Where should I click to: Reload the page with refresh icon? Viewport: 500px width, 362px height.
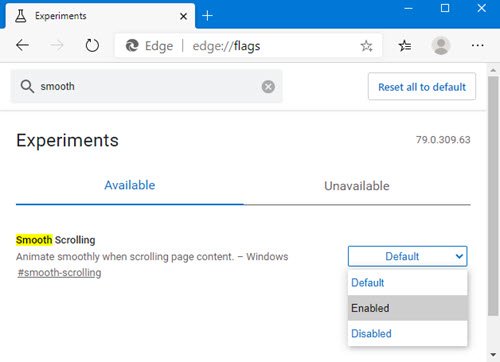click(92, 46)
